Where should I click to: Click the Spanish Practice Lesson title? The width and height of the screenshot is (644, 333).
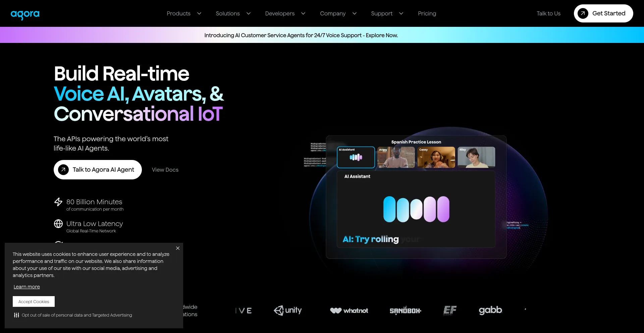click(416, 142)
